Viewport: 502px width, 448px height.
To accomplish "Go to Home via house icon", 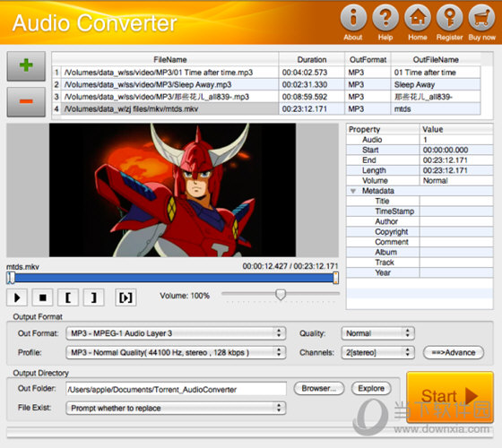I will [x=418, y=17].
